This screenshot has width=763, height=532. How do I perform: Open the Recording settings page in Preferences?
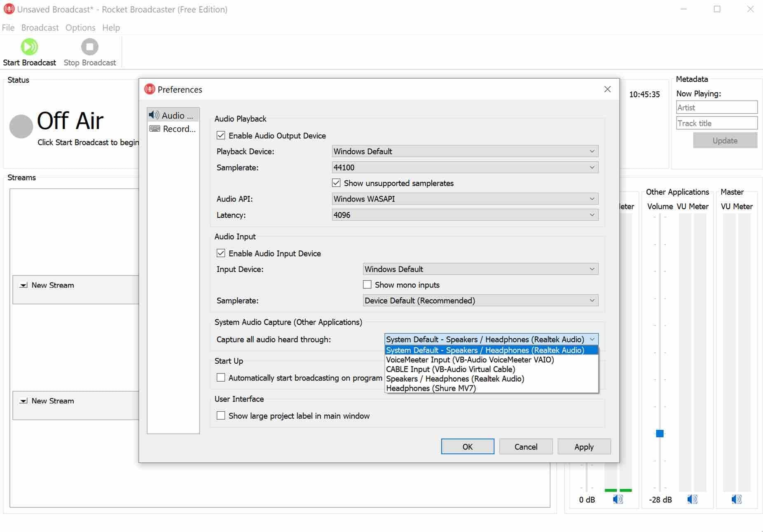(x=173, y=128)
